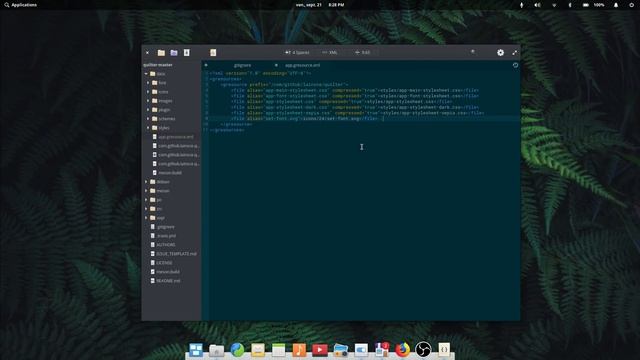The image size is (640, 360).
Task: Switch to the app.gresource.xml tab
Action: click(x=302, y=65)
